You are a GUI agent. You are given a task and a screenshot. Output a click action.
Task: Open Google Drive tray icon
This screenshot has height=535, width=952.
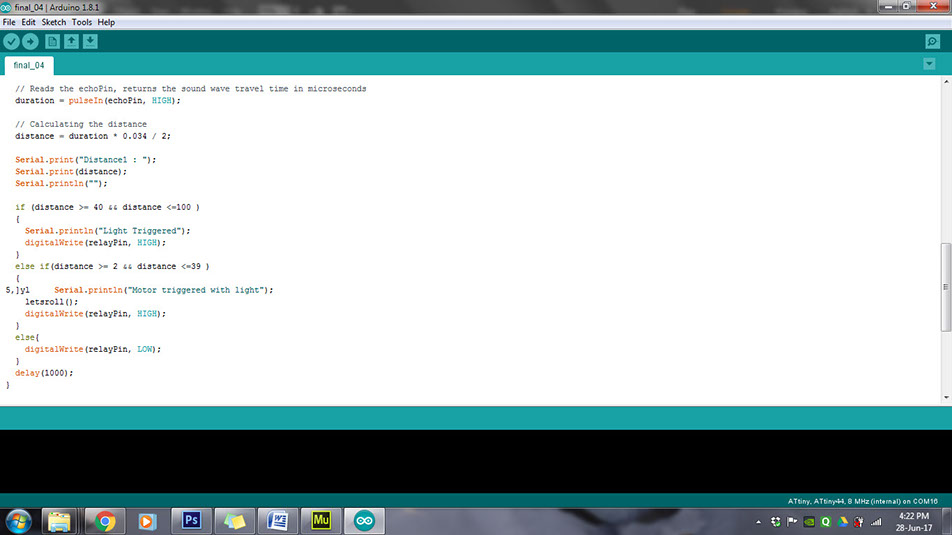click(842, 522)
